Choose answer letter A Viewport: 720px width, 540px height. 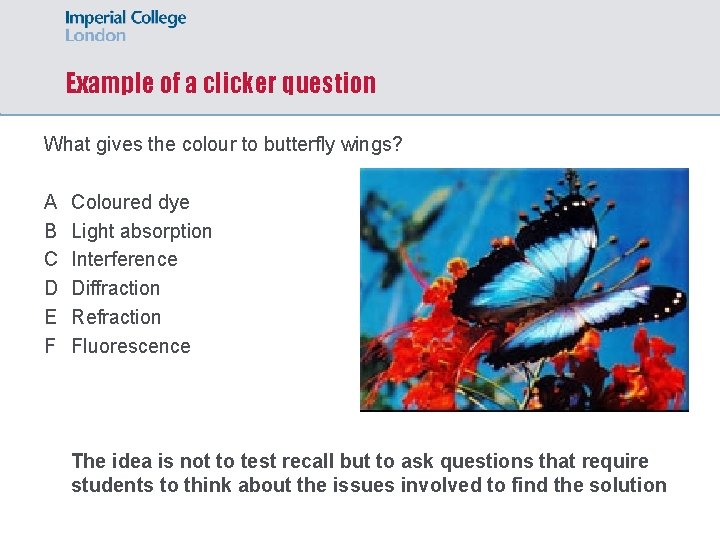pos(50,202)
